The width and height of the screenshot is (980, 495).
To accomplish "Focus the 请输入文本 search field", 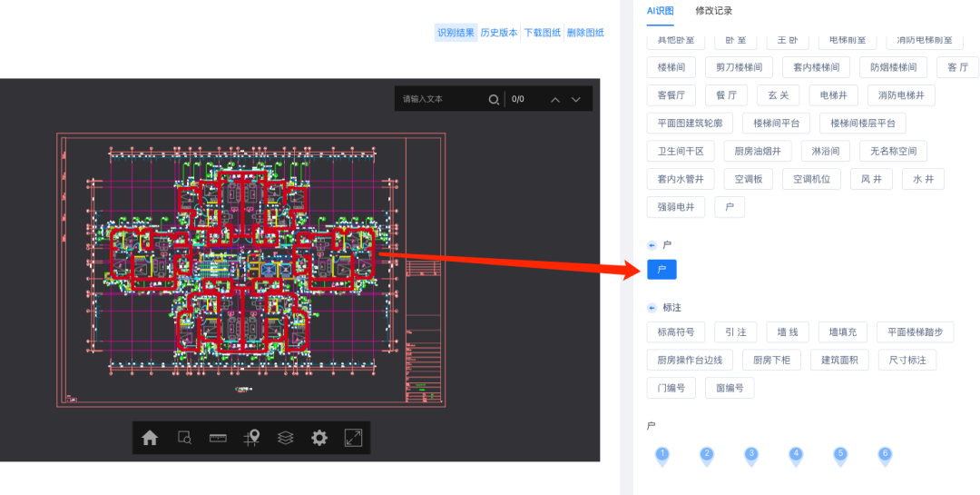I will 441,99.
